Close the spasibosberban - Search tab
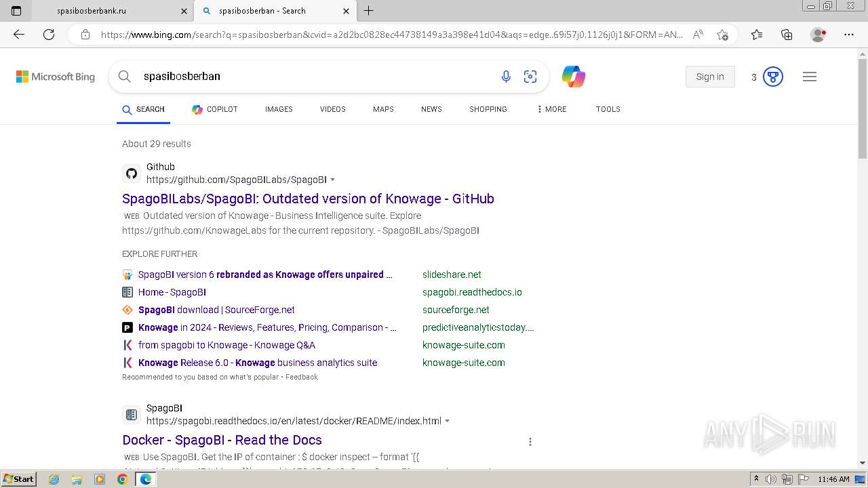Screen dimensions: 868x488 tap(346, 11)
